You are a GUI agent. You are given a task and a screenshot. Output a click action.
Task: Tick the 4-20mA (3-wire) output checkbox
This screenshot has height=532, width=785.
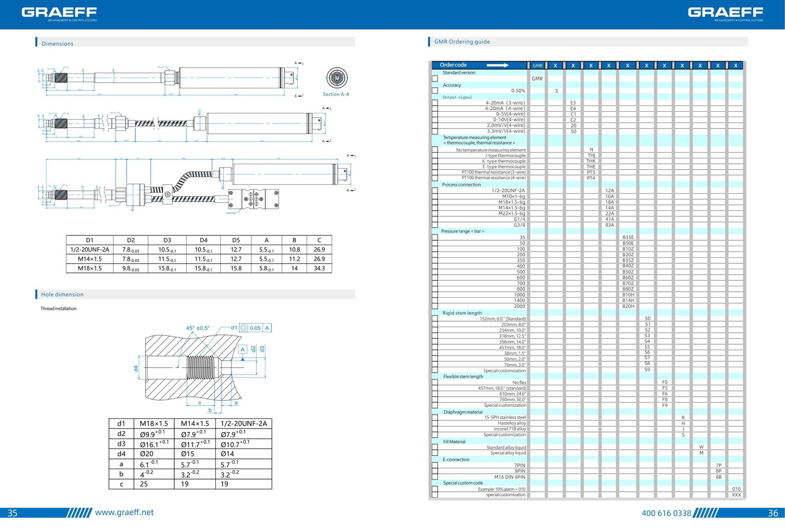[x=435, y=103]
